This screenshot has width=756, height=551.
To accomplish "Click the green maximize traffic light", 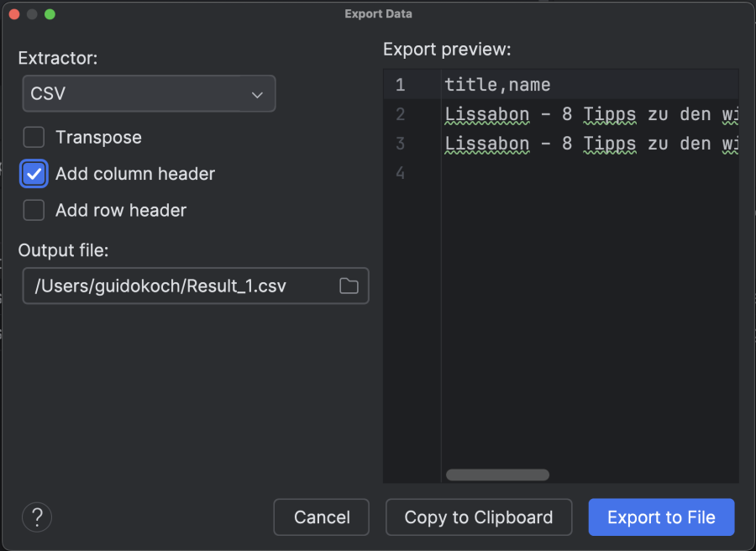I will point(50,14).
